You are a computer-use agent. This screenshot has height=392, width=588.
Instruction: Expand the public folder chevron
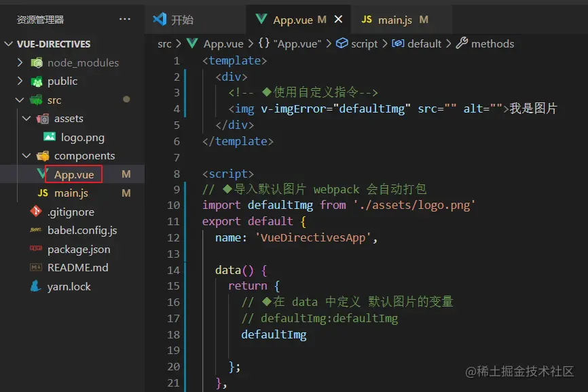point(20,81)
